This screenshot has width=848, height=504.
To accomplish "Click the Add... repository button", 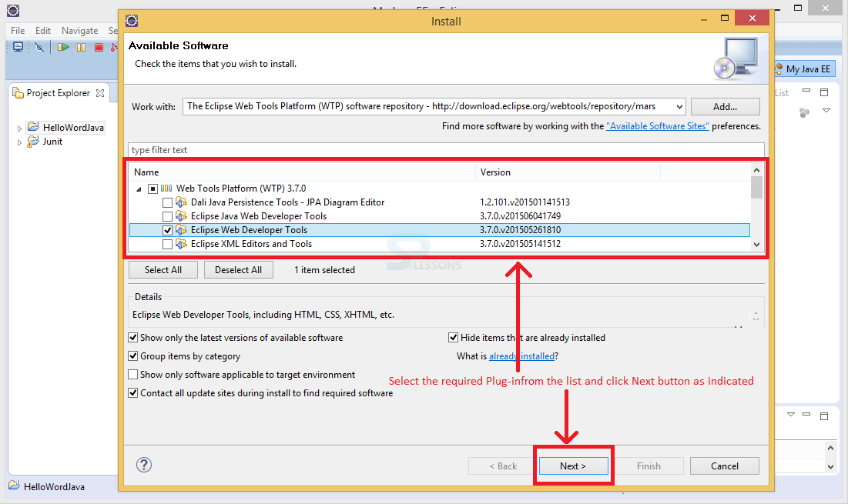I will pyautogui.click(x=726, y=106).
